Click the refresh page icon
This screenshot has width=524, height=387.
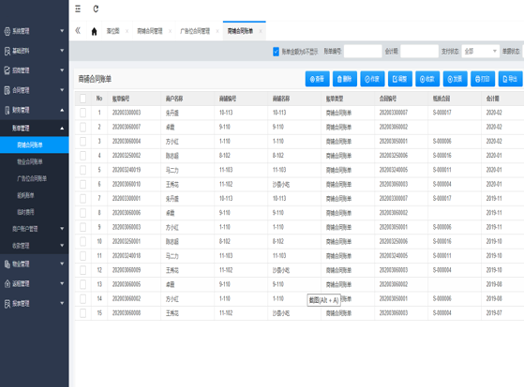click(96, 9)
